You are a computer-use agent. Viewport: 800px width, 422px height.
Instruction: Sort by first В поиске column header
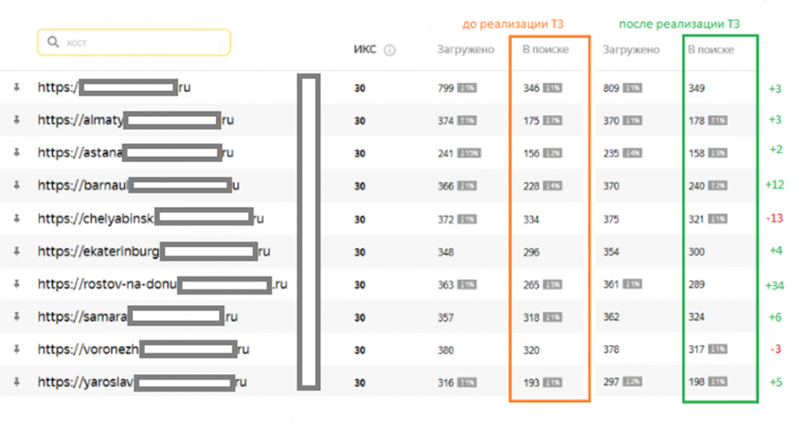tap(545, 49)
